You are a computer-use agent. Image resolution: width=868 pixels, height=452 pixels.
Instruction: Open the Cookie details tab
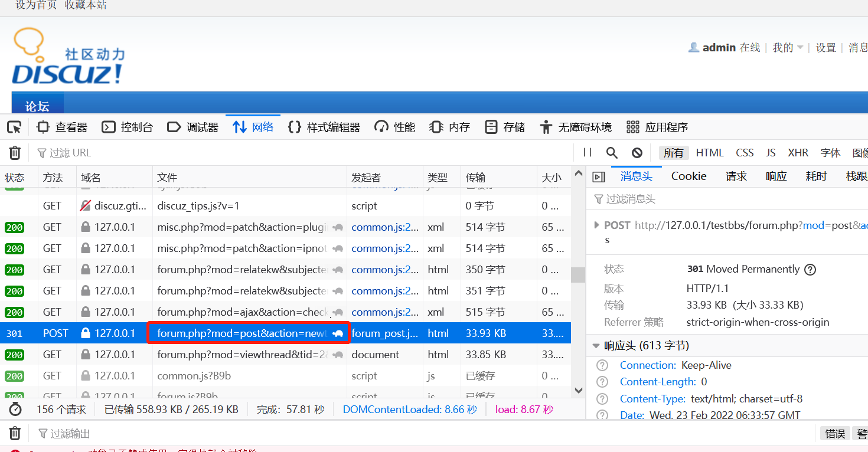[688, 176]
